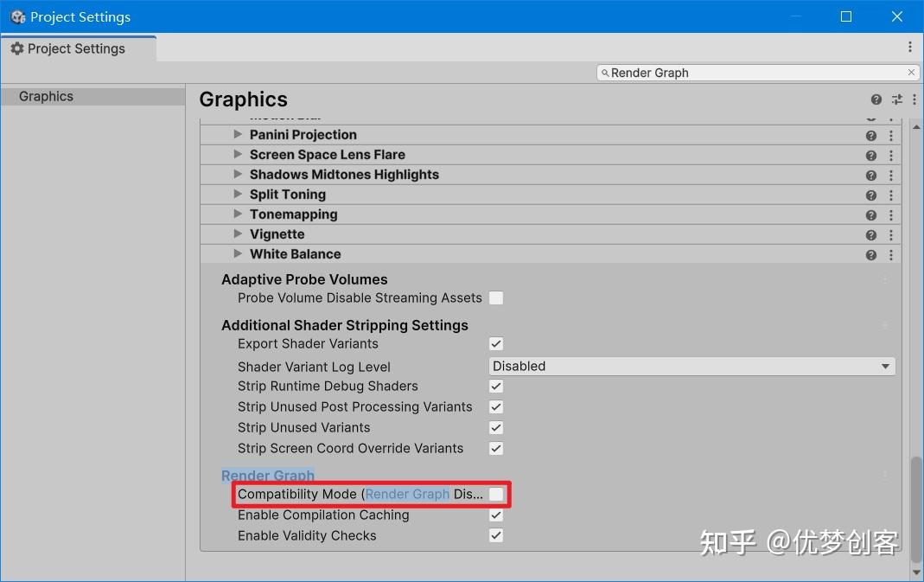The width and height of the screenshot is (924, 582).
Task: Enable Probe Volume Disable Streaming Assets
Action: pyautogui.click(x=496, y=297)
